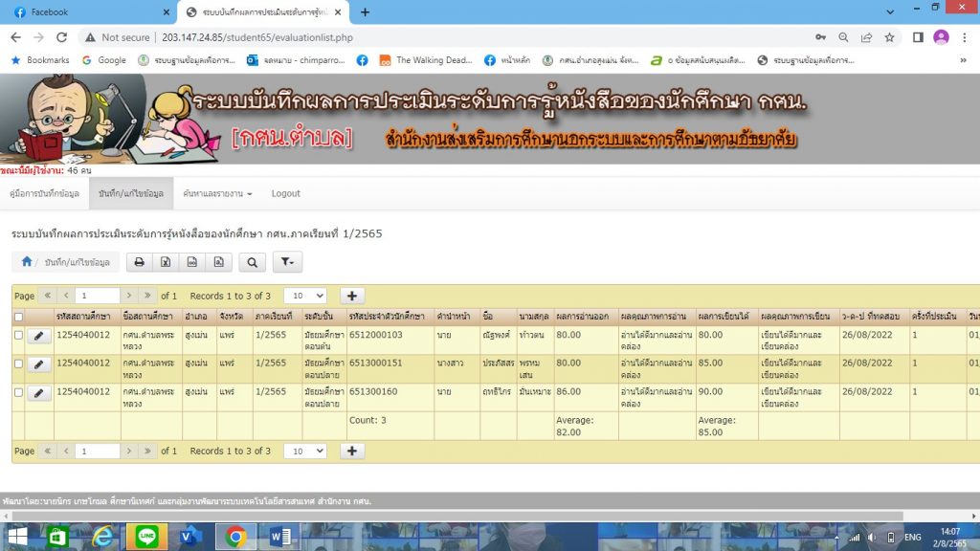
Task: Bookmark this page with the star icon
Action: (x=889, y=37)
